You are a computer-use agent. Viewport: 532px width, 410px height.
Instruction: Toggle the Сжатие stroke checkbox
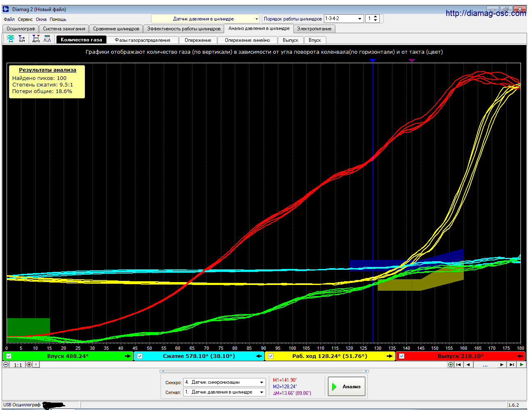pos(140,356)
